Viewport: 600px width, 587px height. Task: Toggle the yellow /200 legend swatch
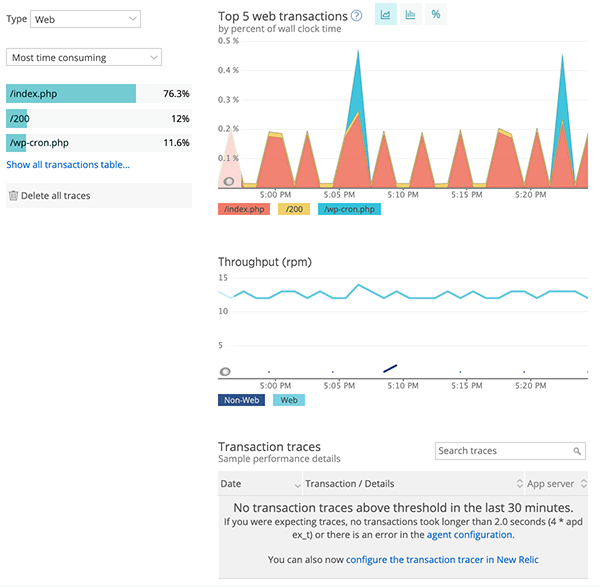click(x=296, y=209)
